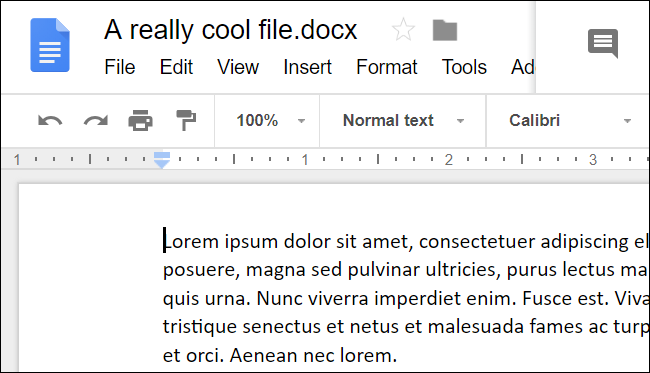Open the File menu

tap(120, 67)
